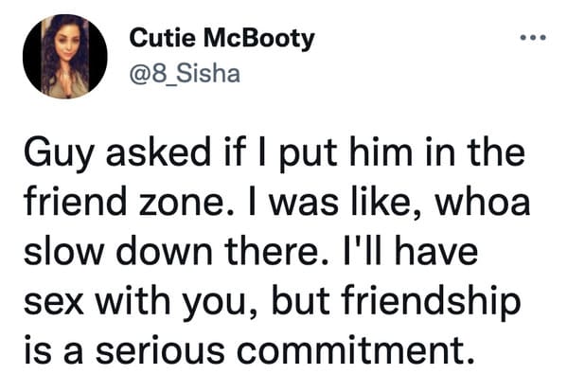The image size is (567, 392).
Task: Open Cutie McBooty's profile picture
Action: (x=65, y=57)
